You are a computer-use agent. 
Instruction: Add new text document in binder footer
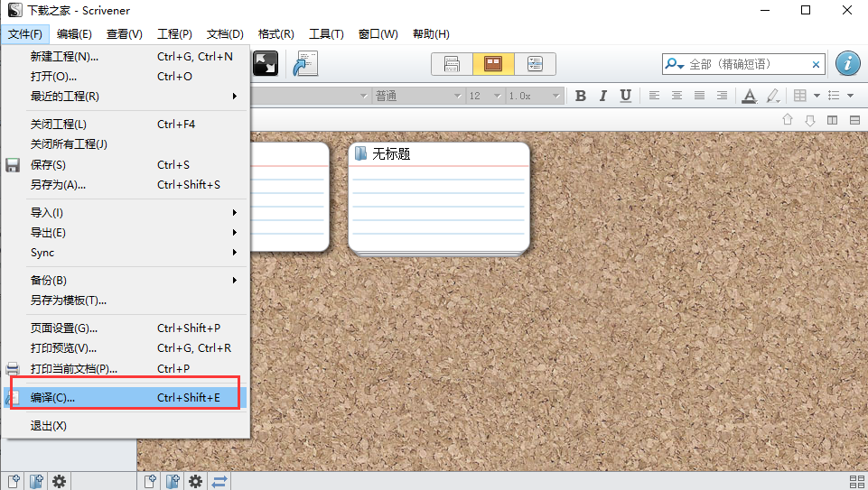(14, 481)
